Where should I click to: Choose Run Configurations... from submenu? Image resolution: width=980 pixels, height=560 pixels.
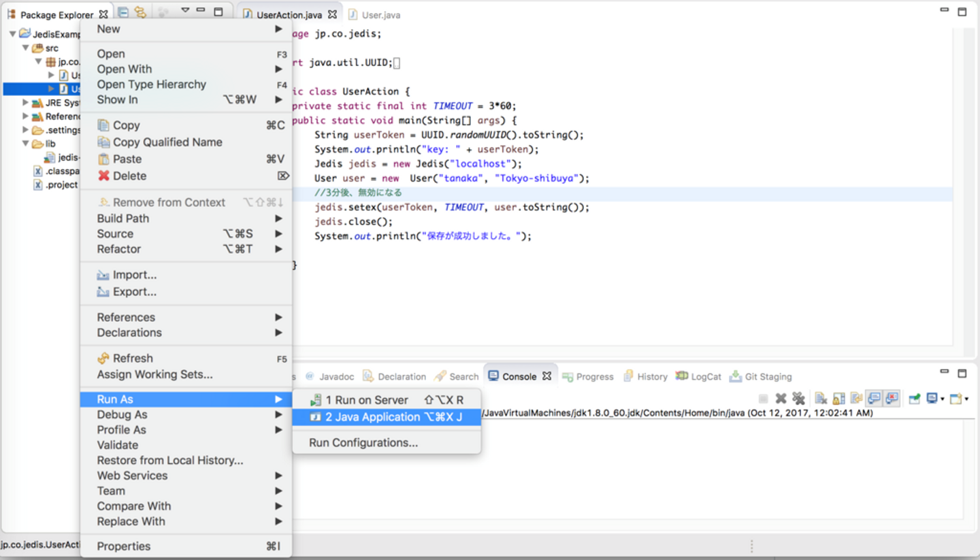[363, 443]
